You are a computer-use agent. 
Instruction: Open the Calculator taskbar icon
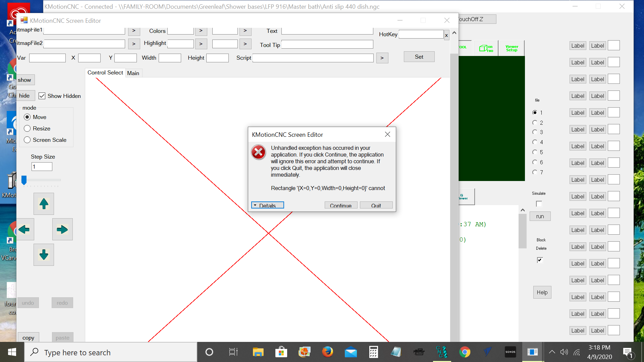pyautogui.click(x=373, y=352)
